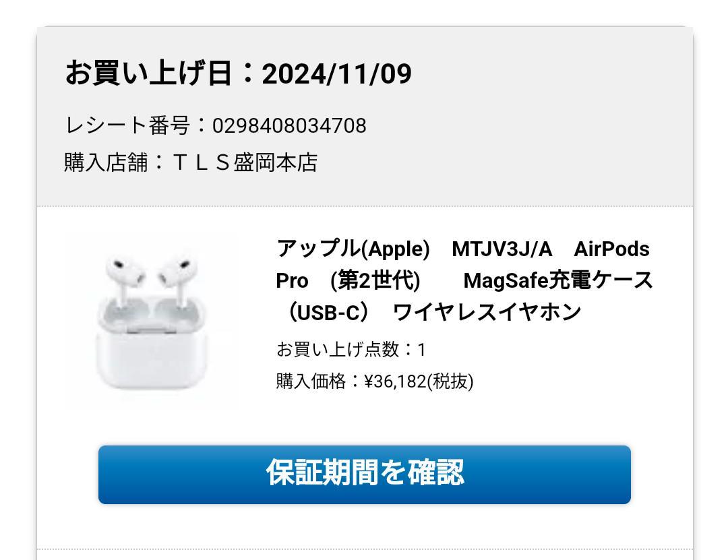Click the price ¥36,182
728x560 pixels.
pyautogui.click(x=395, y=381)
